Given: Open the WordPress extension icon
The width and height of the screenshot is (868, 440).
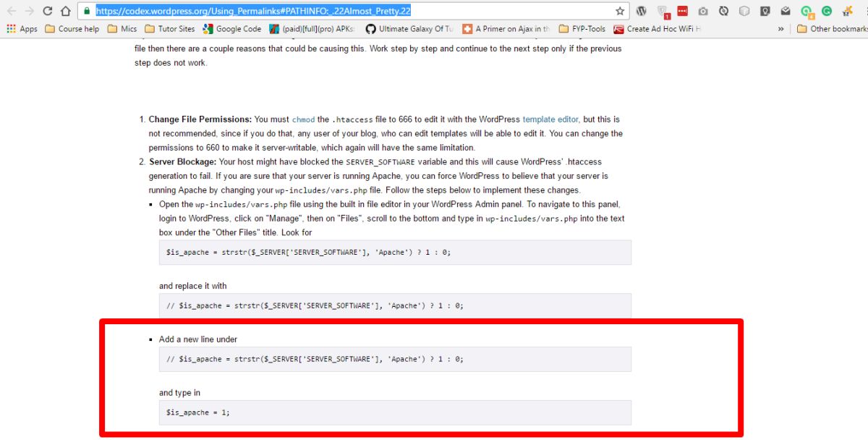Looking at the screenshot, I should (642, 11).
